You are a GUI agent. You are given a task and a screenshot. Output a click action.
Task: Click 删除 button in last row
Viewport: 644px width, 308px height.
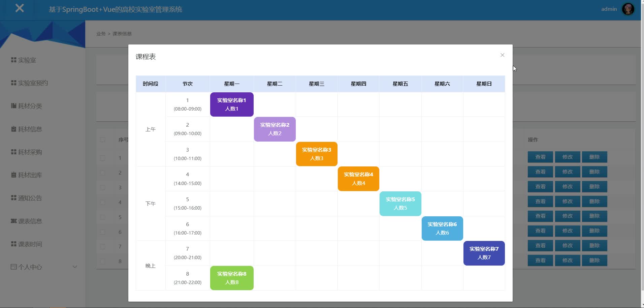coord(594,260)
